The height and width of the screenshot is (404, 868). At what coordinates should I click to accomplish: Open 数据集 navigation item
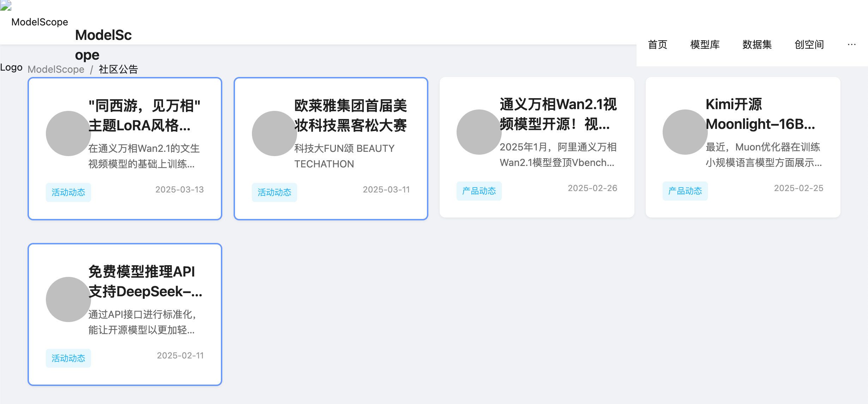[757, 44]
